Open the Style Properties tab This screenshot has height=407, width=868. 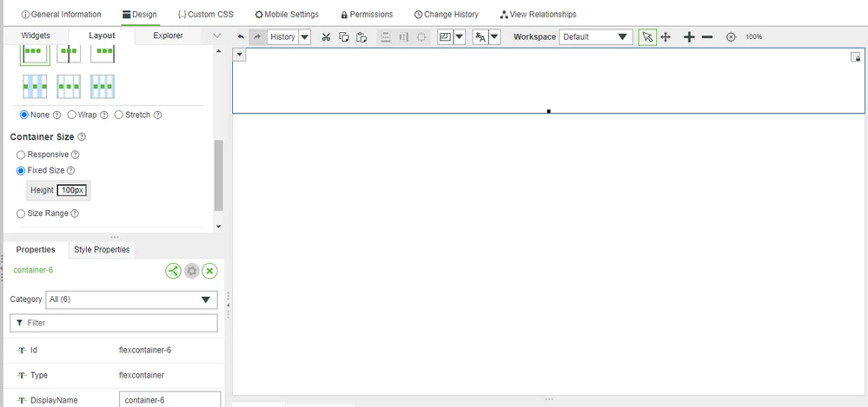point(102,250)
